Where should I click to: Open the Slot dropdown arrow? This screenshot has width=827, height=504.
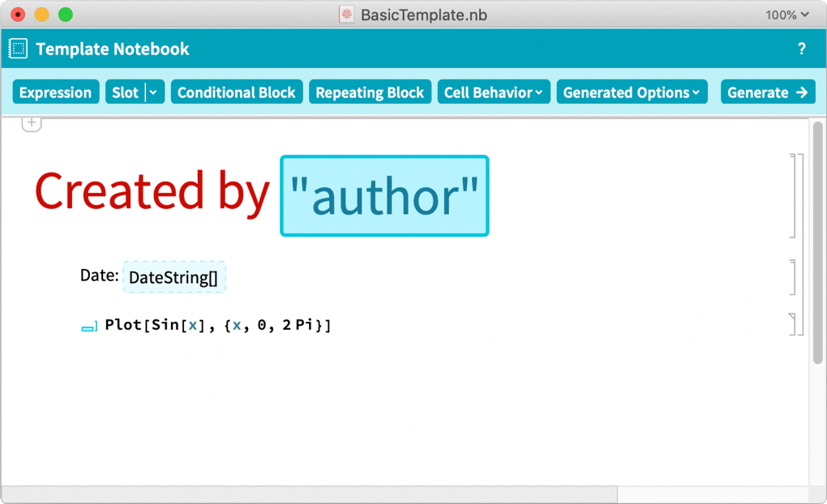click(x=155, y=92)
